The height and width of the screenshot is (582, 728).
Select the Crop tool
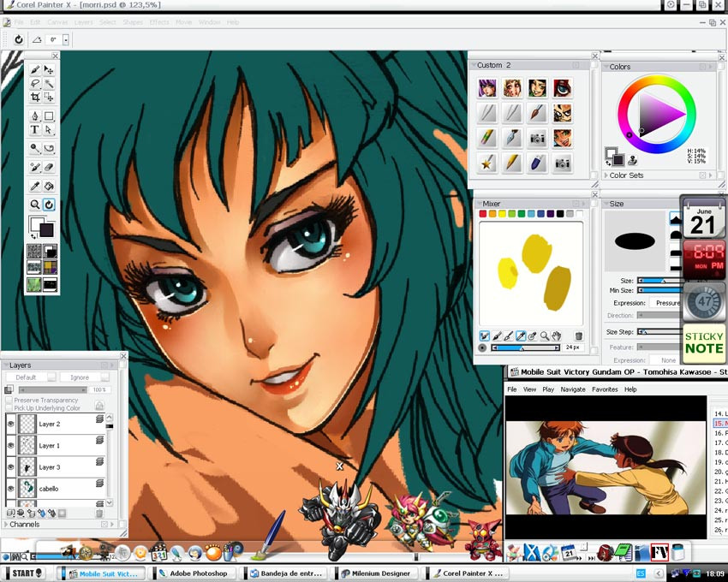tap(35, 97)
